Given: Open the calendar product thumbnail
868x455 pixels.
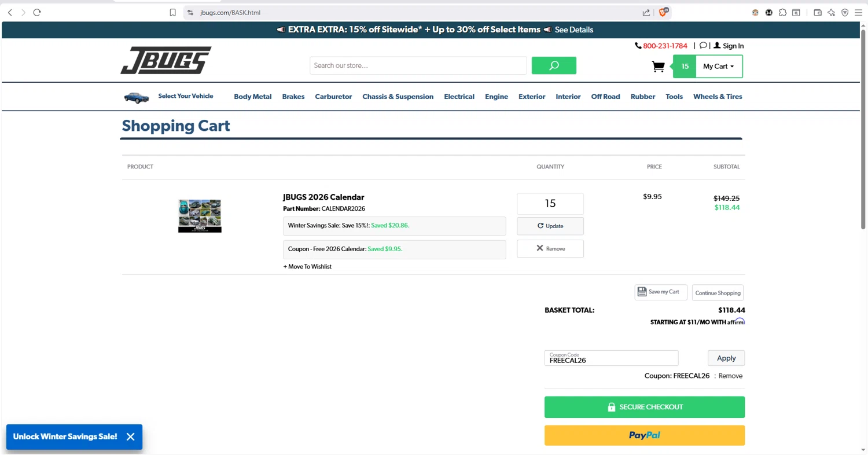Looking at the screenshot, I should [x=200, y=216].
